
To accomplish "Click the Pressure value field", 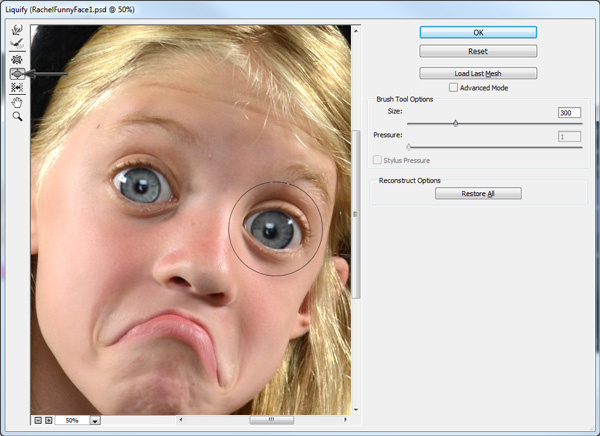I will click(569, 136).
